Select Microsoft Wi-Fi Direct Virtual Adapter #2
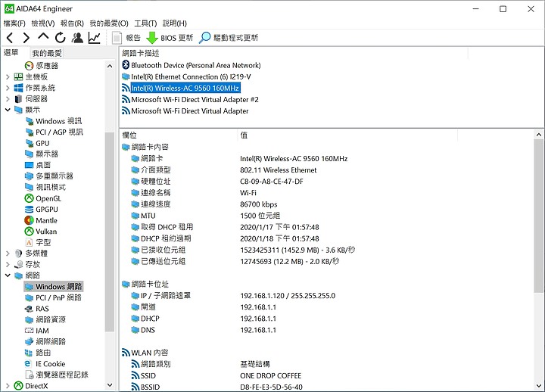This screenshot has width=545, height=392. click(x=191, y=100)
